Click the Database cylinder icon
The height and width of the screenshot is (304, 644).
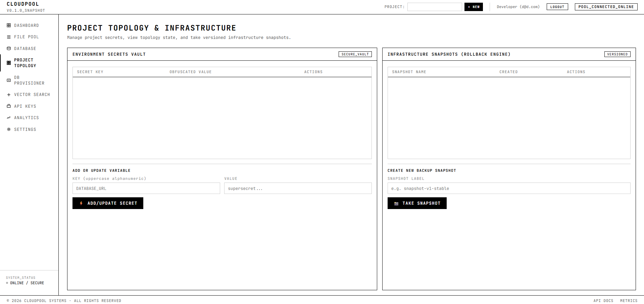[x=9, y=49]
